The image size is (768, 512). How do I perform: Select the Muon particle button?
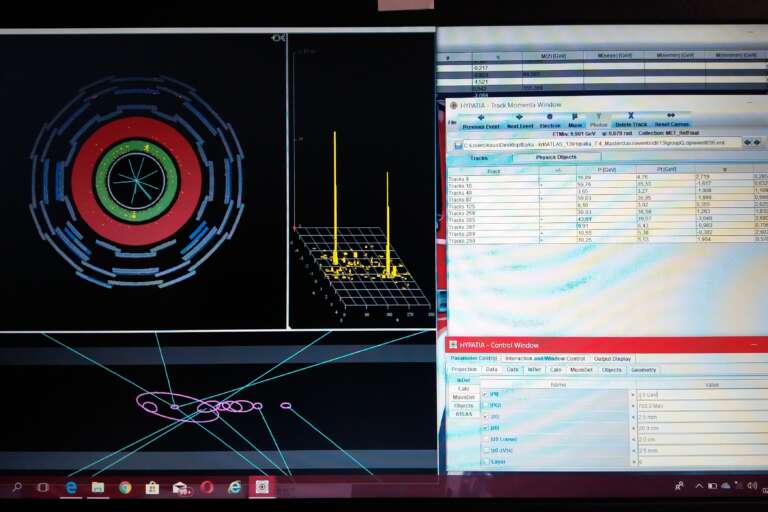coord(576,121)
